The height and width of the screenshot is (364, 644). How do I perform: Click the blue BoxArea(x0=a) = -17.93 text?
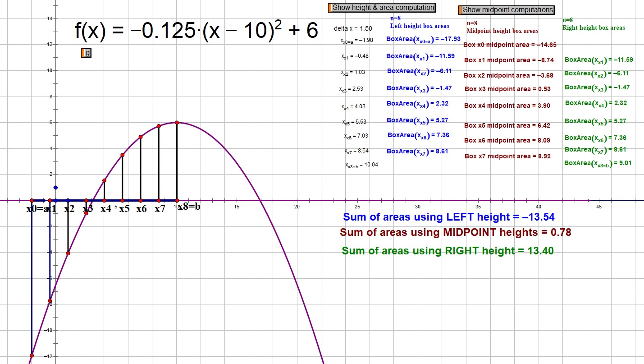point(423,39)
